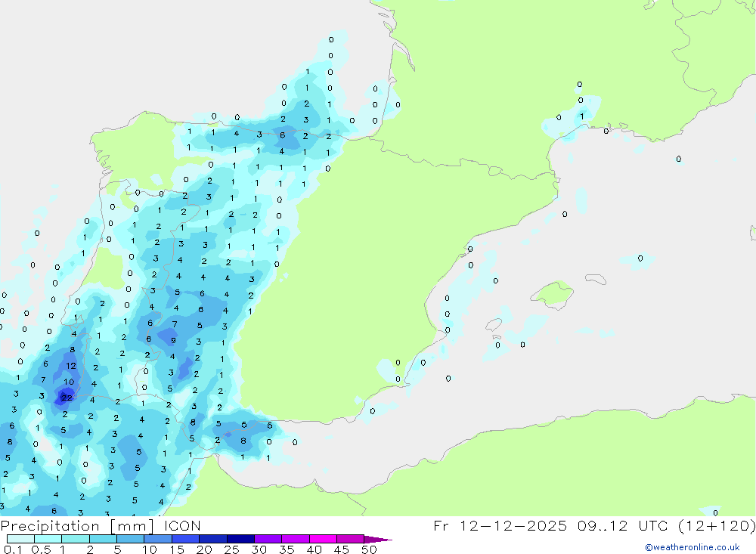756x554 pixels.
Task: Click the legend scale label '30'
Action: tap(259, 549)
